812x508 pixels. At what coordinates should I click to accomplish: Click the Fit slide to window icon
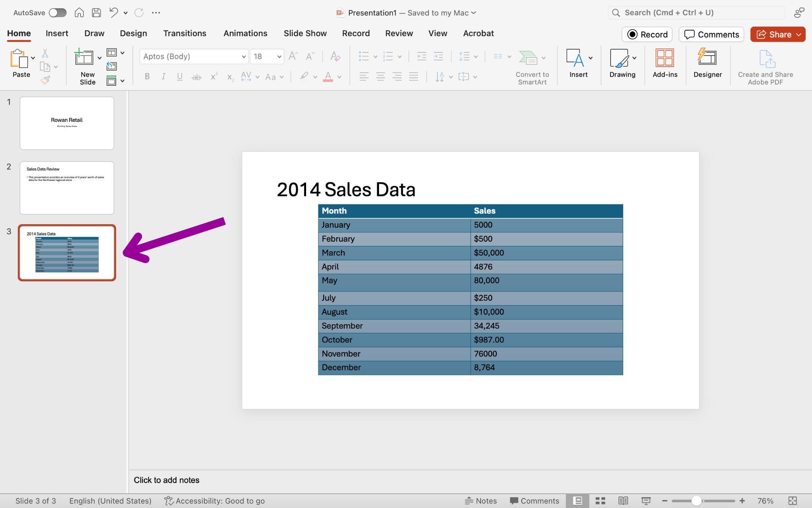(x=793, y=501)
